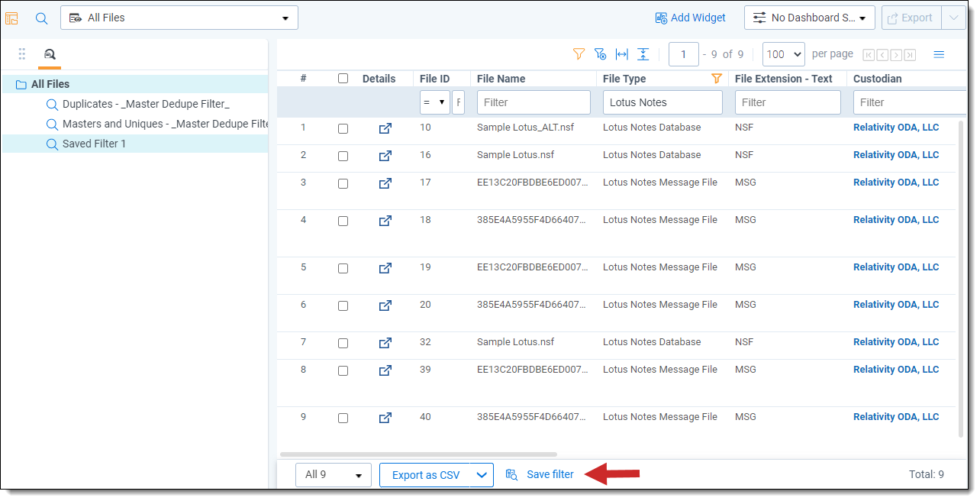Open details for file Sample Lotus_ALT.nsf

click(385, 128)
